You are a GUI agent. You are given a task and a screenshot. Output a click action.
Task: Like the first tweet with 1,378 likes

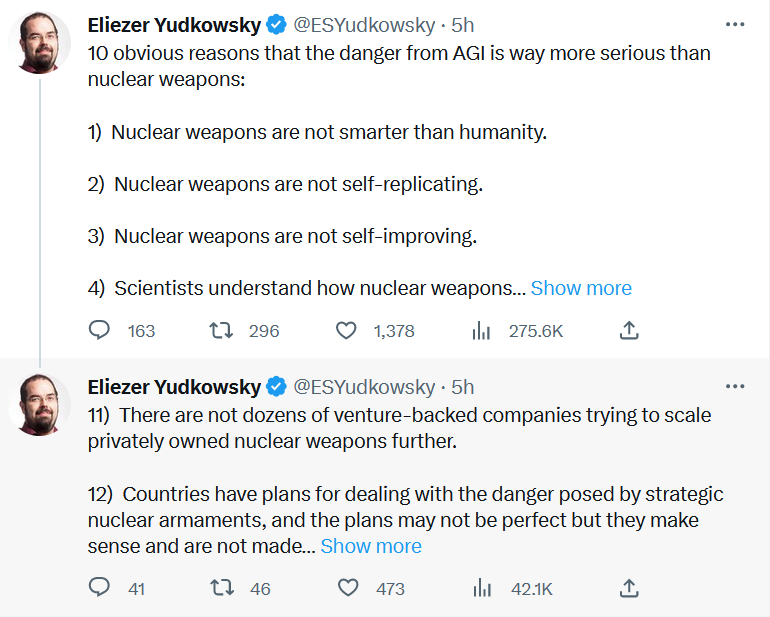tap(347, 330)
